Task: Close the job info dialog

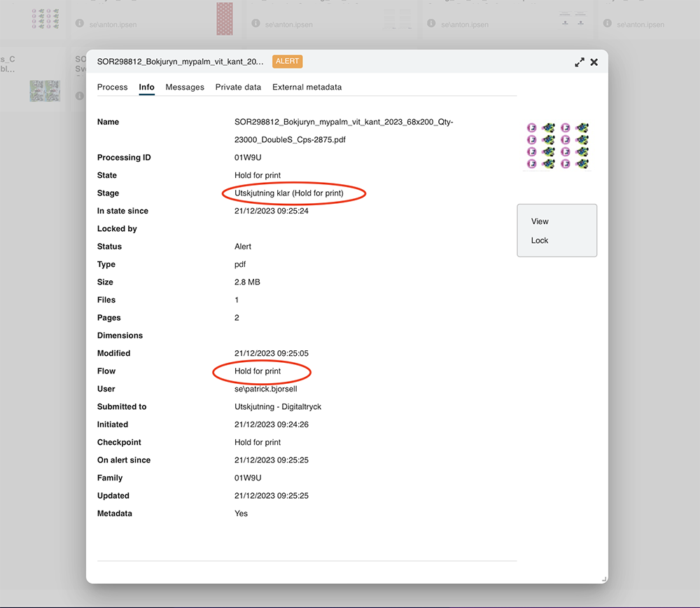Action: 594,62
